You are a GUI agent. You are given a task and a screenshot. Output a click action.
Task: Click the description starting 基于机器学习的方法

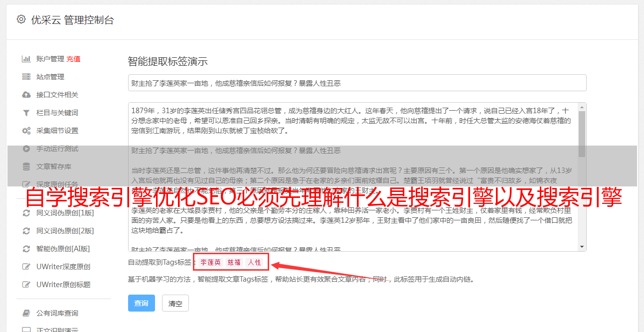[x=301, y=280]
